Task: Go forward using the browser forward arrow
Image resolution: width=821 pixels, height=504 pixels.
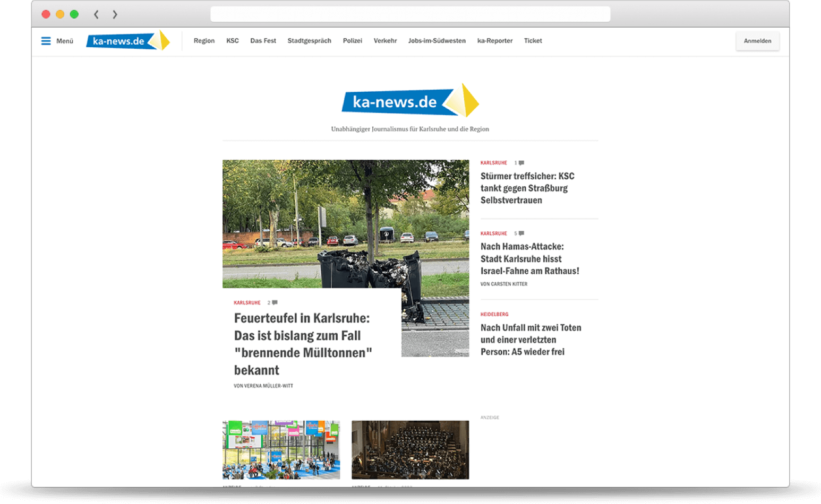Action: click(x=115, y=14)
